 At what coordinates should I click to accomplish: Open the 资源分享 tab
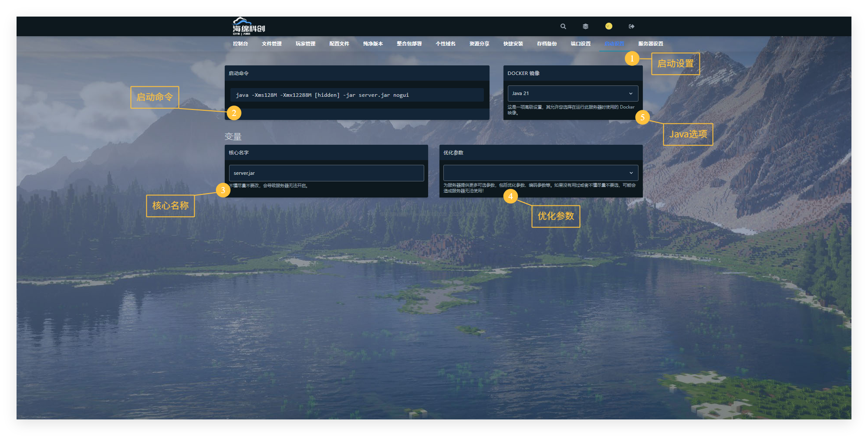click(x=479, y=44)
